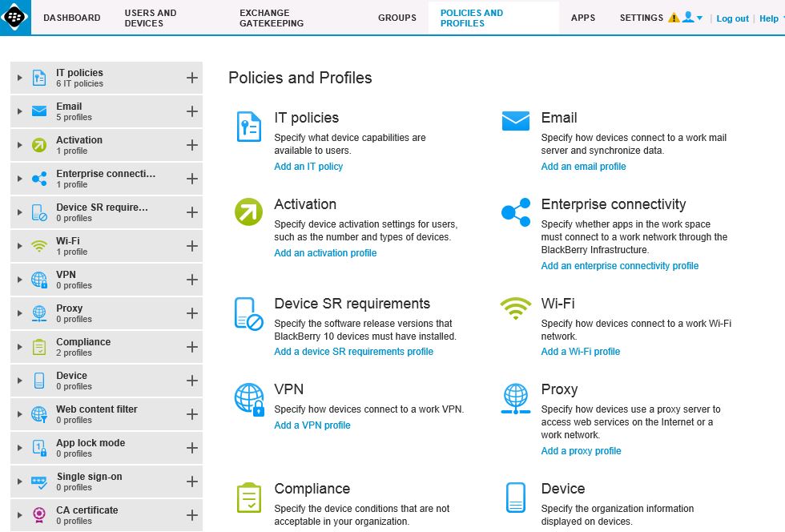Expand the Single sign-on tree arrow
The height and width of the screenshot is (532, 785).
coord(19,482)
